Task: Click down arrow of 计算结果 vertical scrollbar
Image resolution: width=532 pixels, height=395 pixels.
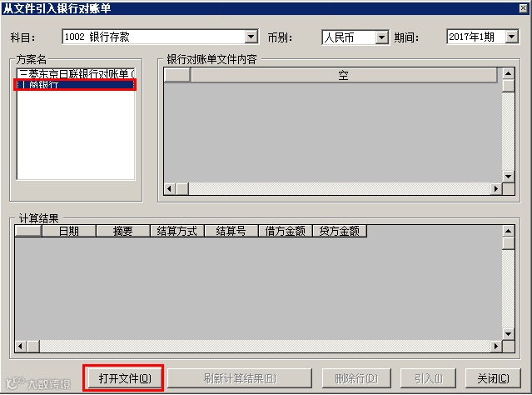Action: click(x=508, y=334)
